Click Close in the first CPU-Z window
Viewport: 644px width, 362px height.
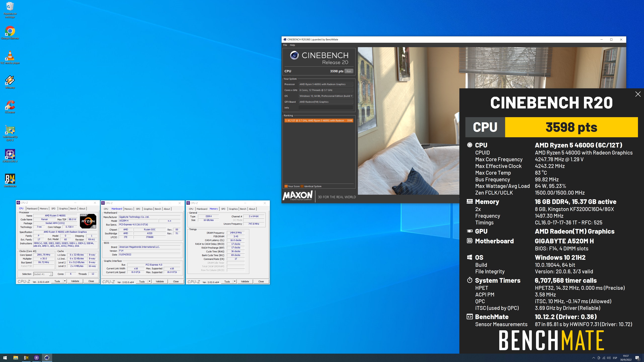(x=91, y=281)
